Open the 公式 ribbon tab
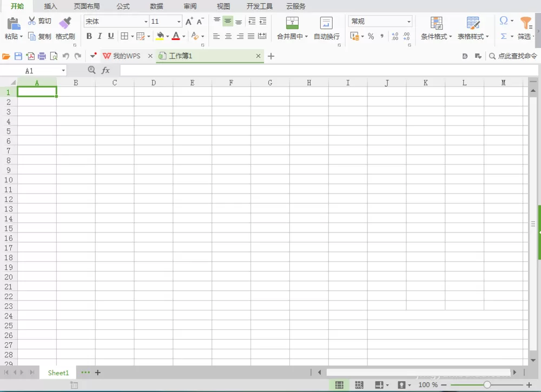 pos(123,6)
